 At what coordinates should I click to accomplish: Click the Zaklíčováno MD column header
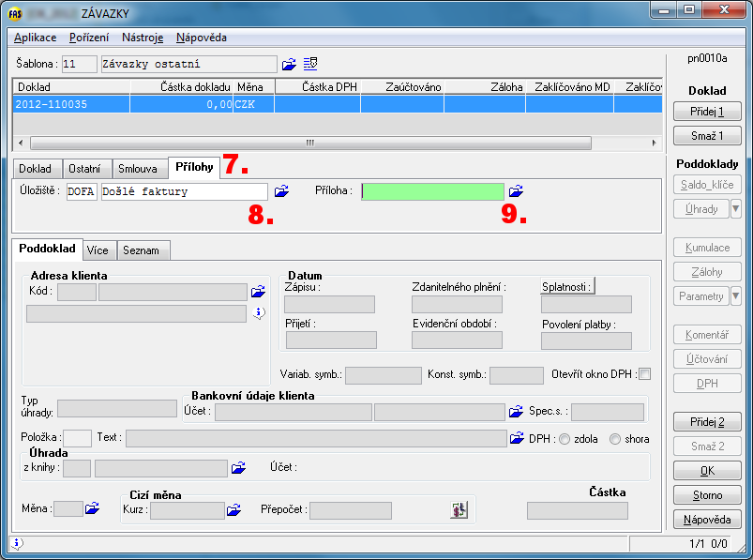click(x=569, y=87)
